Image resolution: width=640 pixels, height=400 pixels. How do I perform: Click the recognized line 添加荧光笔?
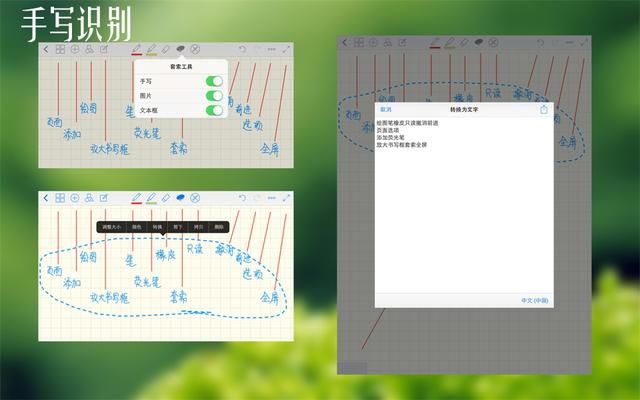coord(391,138)
